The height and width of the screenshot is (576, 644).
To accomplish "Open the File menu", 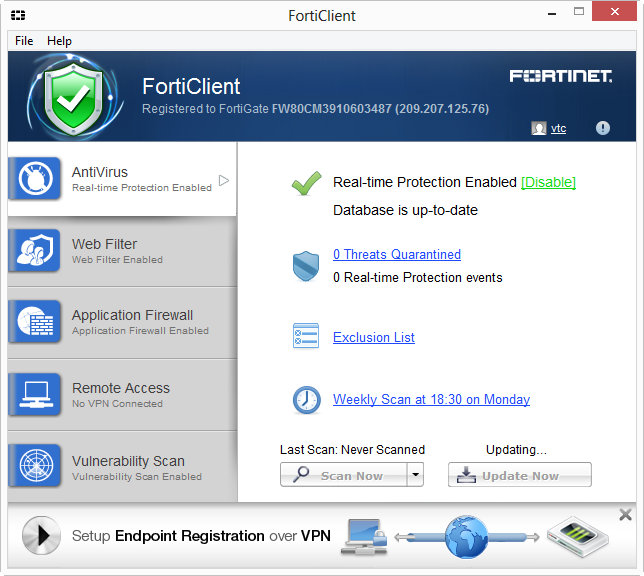I will click(24, 41).
